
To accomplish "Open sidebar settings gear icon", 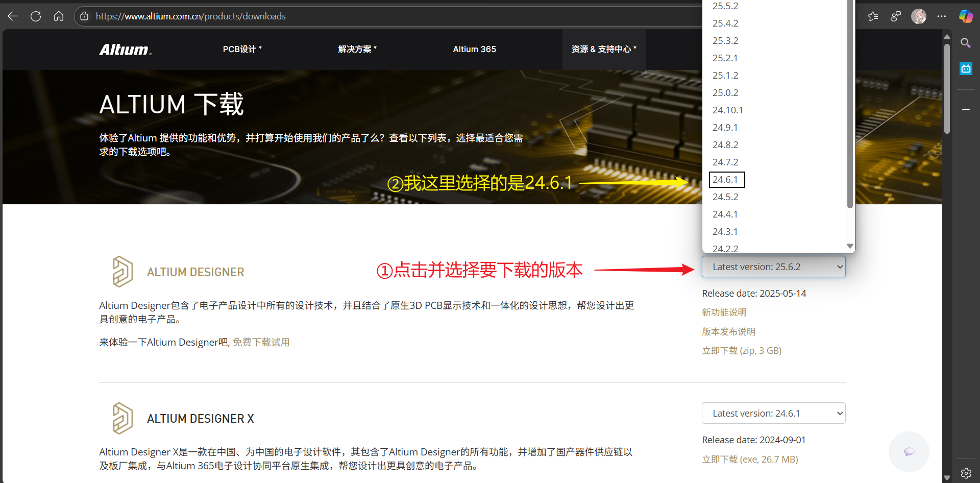I will (966, 473).
